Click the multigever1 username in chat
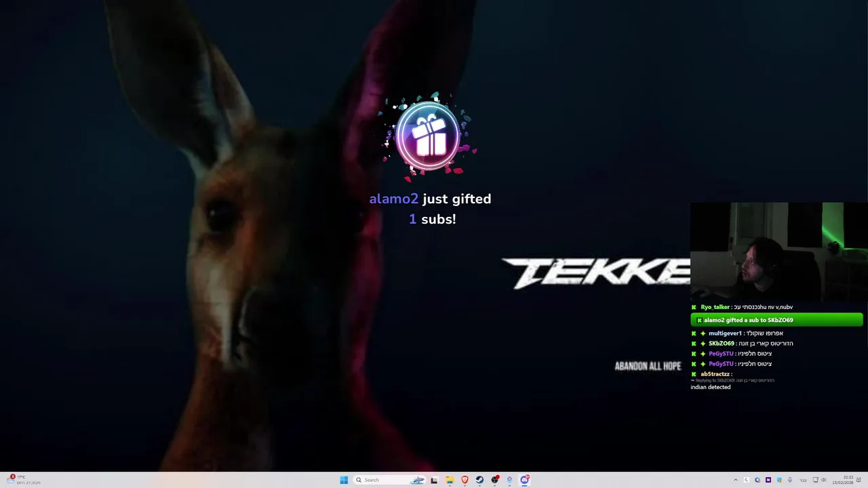 725,333
